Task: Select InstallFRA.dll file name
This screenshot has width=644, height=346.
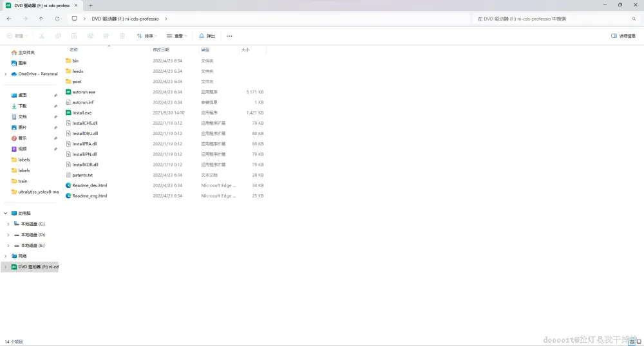Action: 84,144
